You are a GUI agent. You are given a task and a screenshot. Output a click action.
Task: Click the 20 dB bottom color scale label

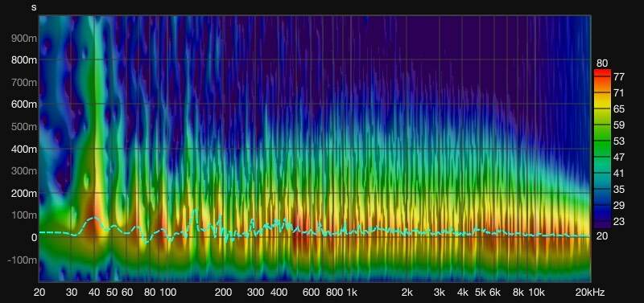[601, 235]
